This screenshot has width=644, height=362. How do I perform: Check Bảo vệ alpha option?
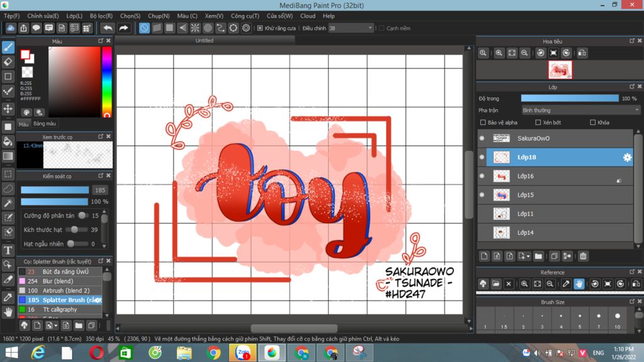click(483, 123)
